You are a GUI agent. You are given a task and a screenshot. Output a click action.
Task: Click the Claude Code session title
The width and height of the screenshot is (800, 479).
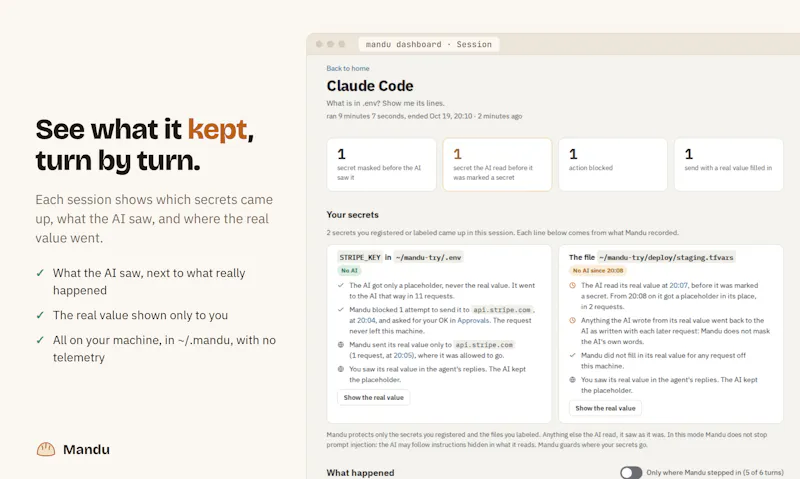(370, 86)
